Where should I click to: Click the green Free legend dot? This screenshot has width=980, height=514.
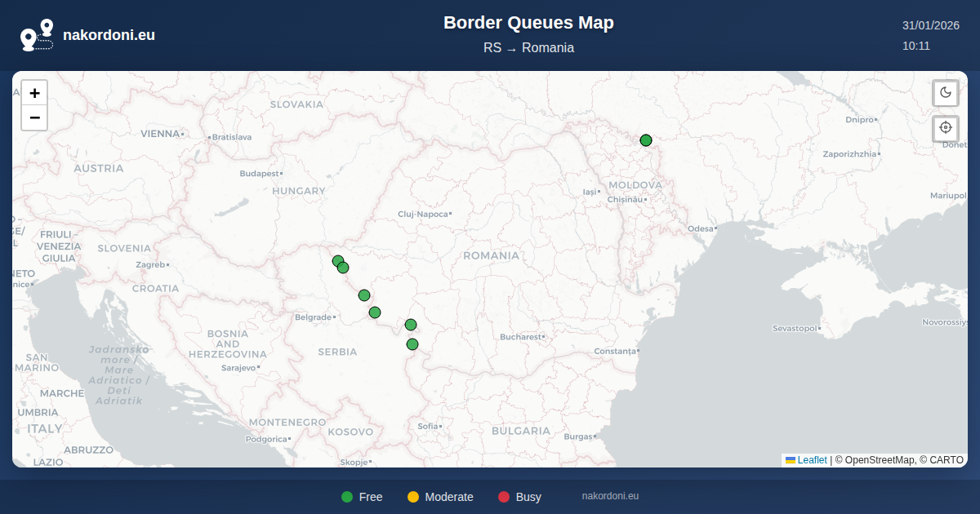[347, 497]
